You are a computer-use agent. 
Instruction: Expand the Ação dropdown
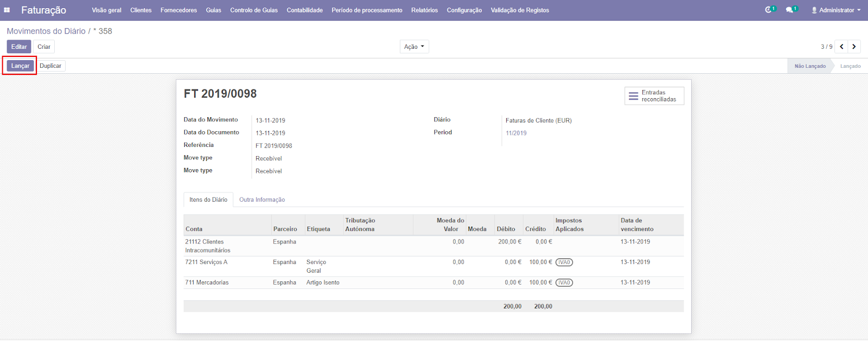click(414, 47)
